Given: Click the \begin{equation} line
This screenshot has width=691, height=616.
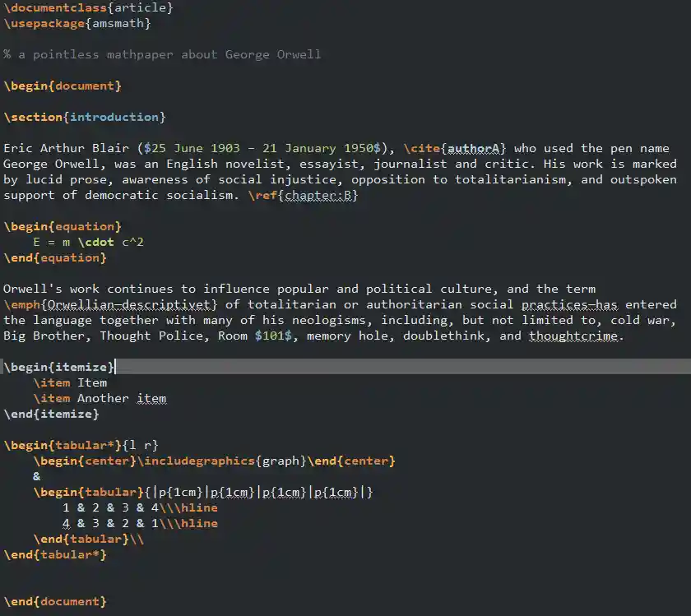Looking at the screenshot, I should [x=63, y=226].
